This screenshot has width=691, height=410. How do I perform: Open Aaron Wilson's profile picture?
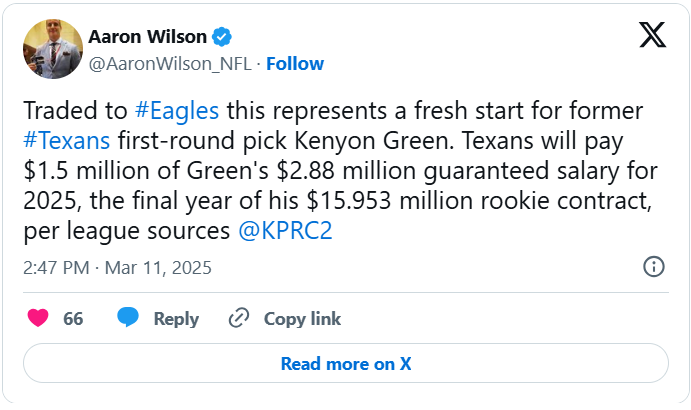50,49
